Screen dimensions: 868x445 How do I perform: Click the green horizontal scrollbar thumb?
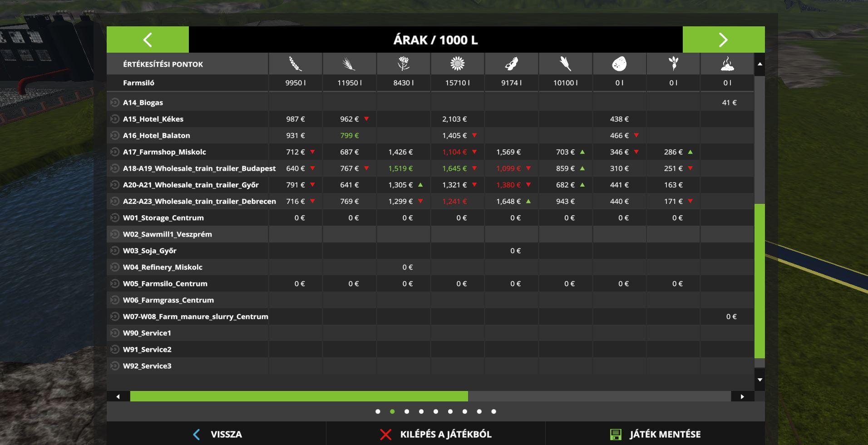pos(299,396)
